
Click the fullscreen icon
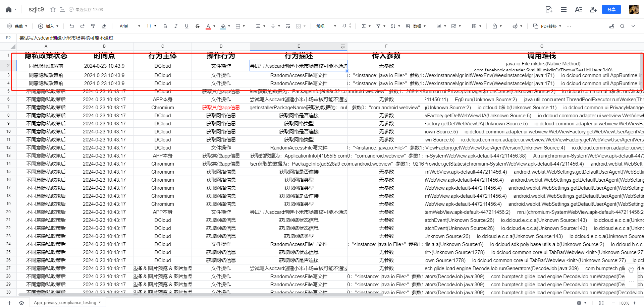[x=601, y=303]
